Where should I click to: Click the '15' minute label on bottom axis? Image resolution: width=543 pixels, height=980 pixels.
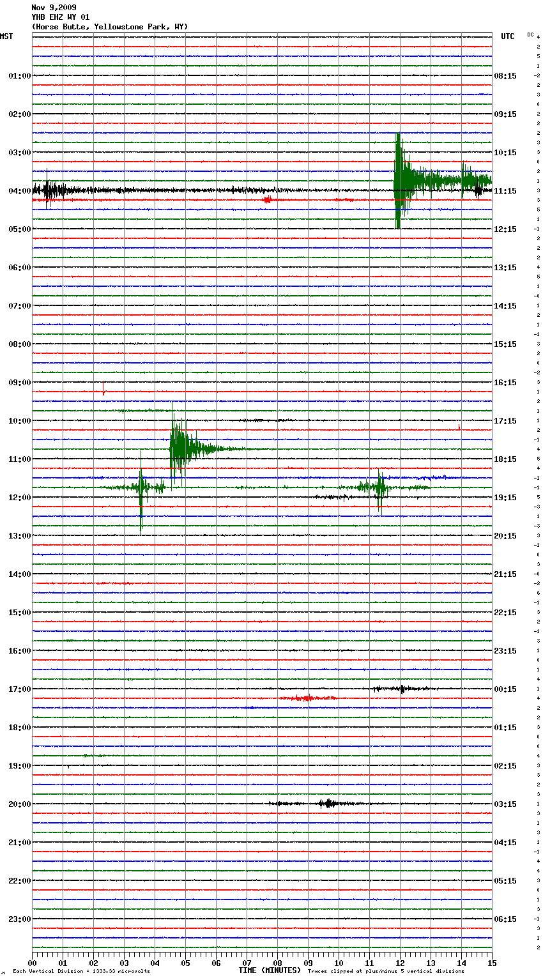pos(492,963)
